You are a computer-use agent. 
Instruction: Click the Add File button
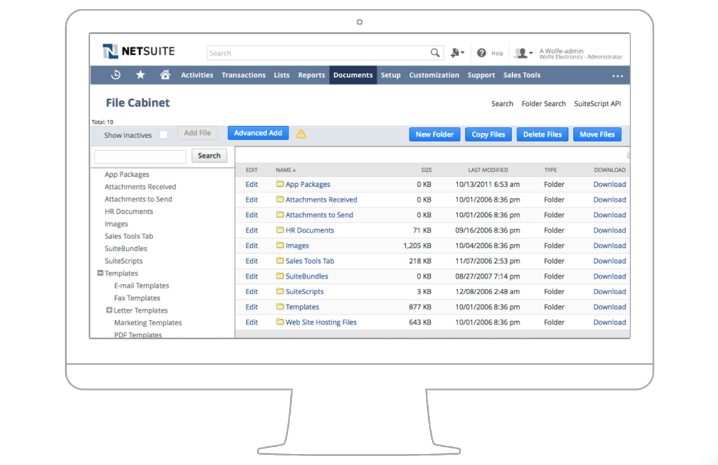pyautogui.click(x=197, y=133)
